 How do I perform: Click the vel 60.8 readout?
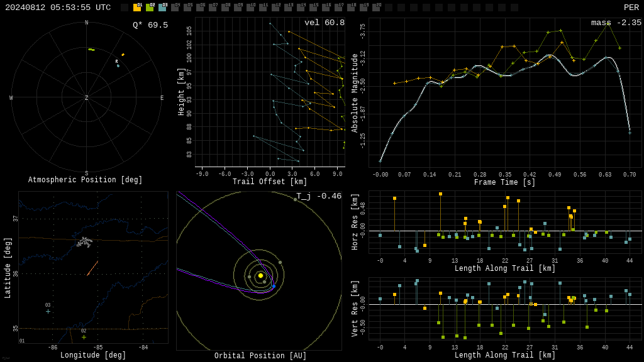point(325,23)
